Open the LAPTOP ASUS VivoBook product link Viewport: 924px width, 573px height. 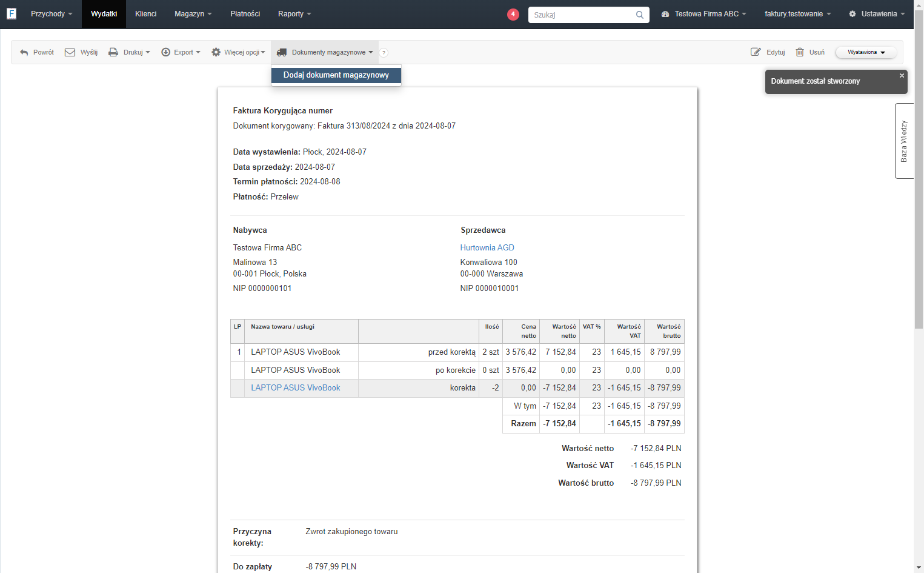(x=296, y=387)
